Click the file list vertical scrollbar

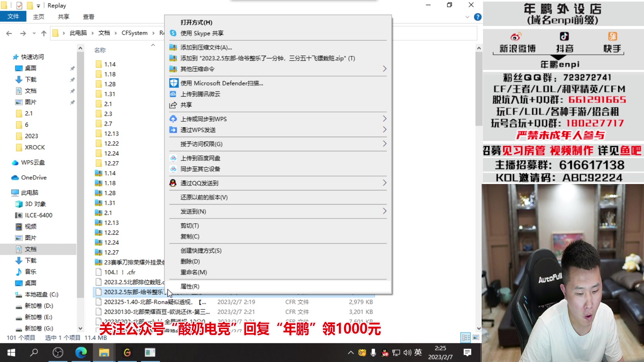tap(479, 89)
